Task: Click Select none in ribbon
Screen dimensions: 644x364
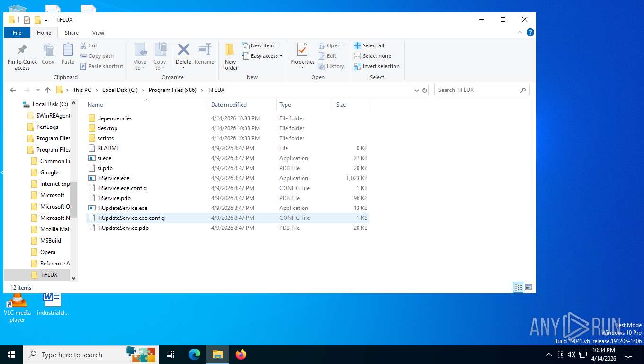Action: (x=372, y=56)
